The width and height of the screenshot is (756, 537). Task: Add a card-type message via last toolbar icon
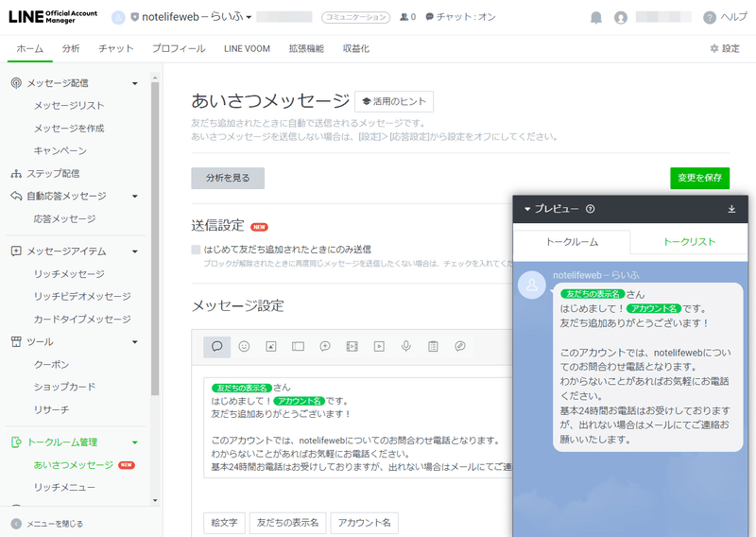click(x=460, y=346)
